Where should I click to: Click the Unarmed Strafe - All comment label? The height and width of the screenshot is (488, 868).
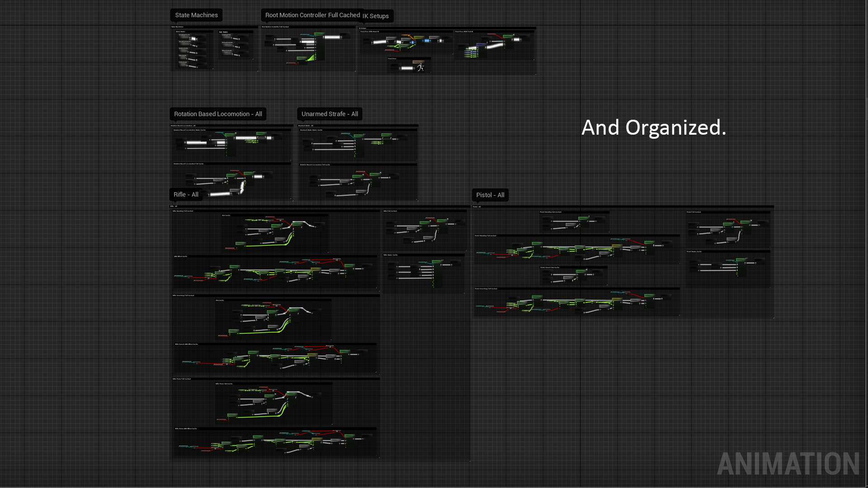point(330,114)
